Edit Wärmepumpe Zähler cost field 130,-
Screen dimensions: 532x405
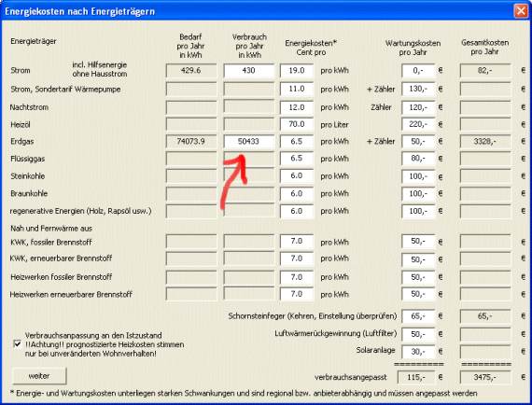418,89
